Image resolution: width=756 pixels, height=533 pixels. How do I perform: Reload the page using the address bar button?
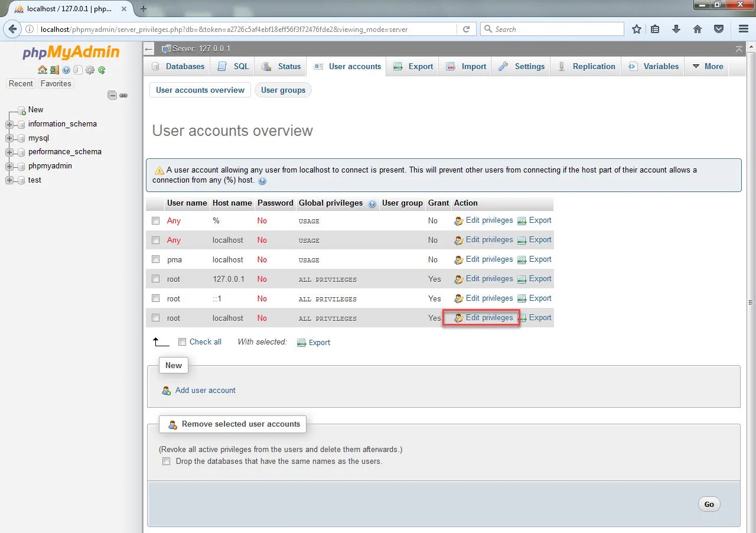click(467, 29)
